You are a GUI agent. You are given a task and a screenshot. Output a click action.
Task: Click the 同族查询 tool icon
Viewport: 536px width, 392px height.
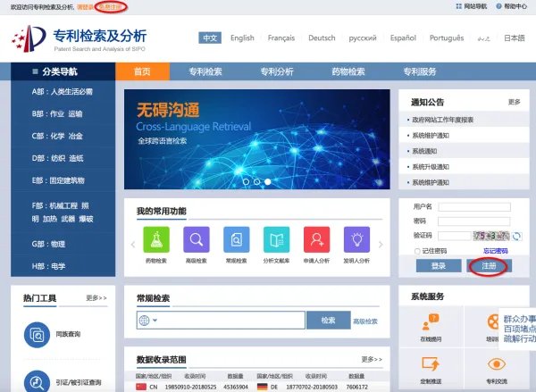[37, 335]
